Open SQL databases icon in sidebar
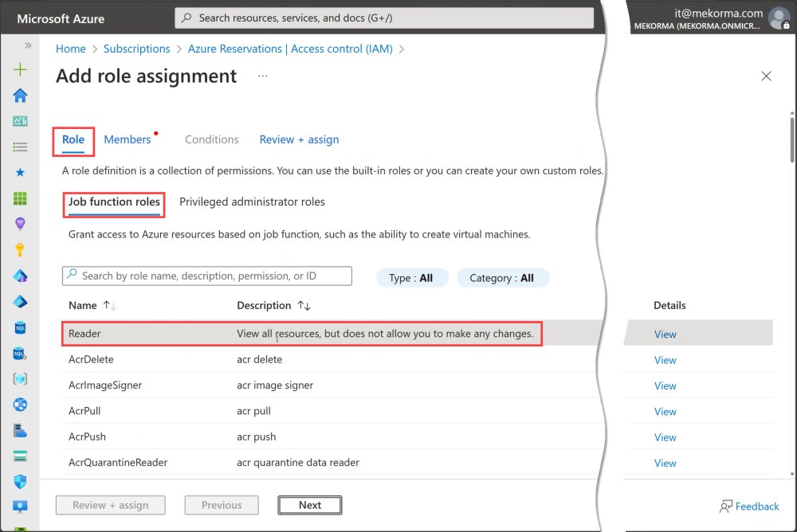The height and width of the screenshot is (532, 797). (x=20, y=328)
